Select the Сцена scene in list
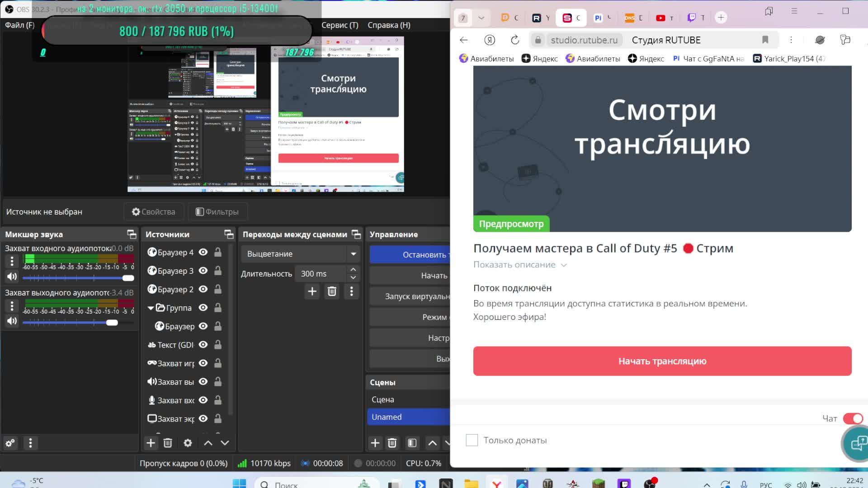868x488 pixels. 409,399
